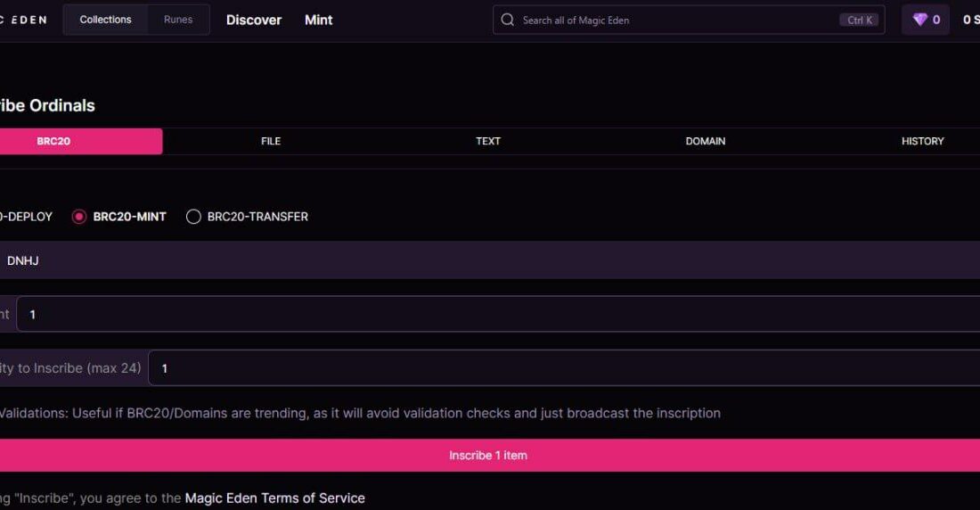
Task: Open the HISTORY tab
Action: tap(922, 142)
